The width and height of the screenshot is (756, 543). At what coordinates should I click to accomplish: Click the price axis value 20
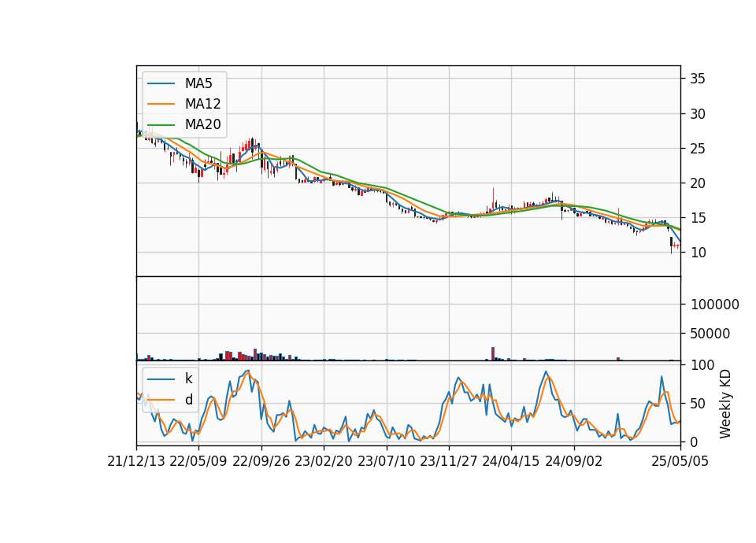click(x=697, y=183)
